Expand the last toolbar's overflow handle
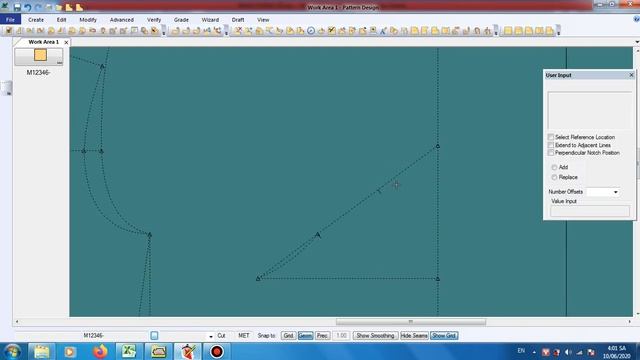Viewport: 640px width, 360px height. point(558,31)
